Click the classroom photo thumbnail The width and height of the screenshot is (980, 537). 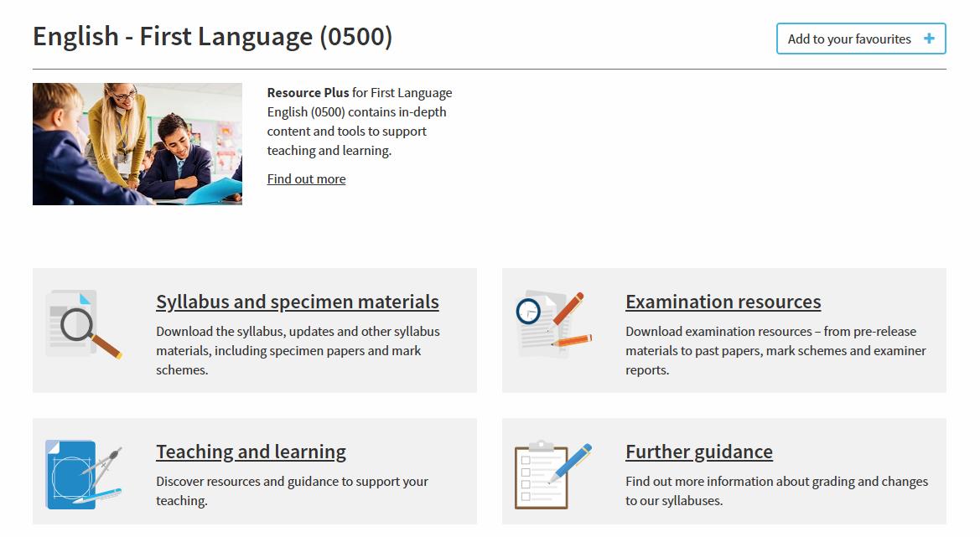(x=137, y=144)
